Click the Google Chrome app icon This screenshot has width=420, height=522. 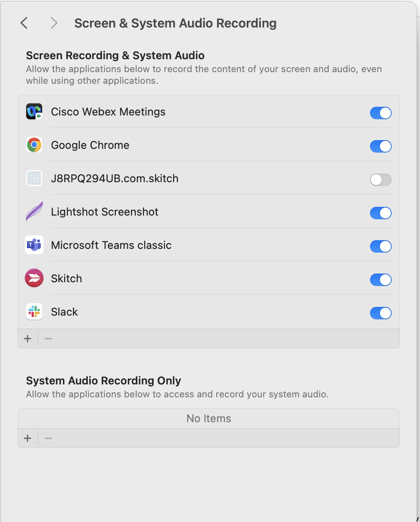pos(34,145)
